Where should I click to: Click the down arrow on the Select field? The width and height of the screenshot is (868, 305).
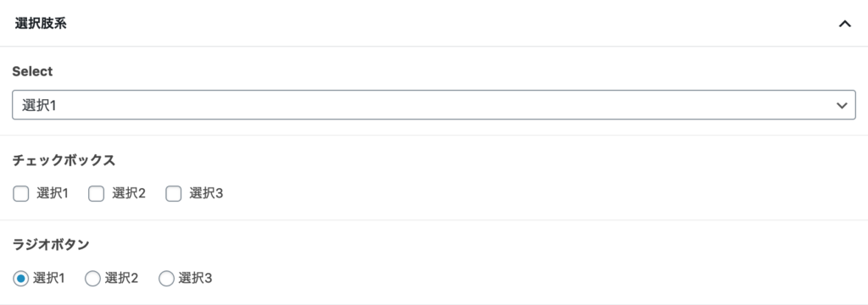[x=842, y=105]
